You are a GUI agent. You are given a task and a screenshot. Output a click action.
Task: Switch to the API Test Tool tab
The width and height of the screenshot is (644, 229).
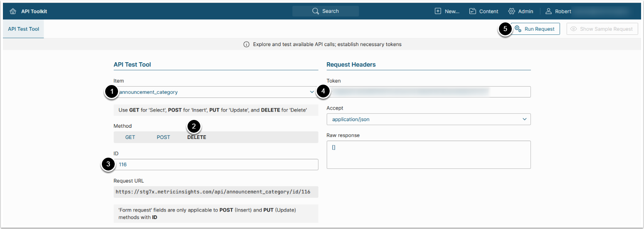pos(23,29)
